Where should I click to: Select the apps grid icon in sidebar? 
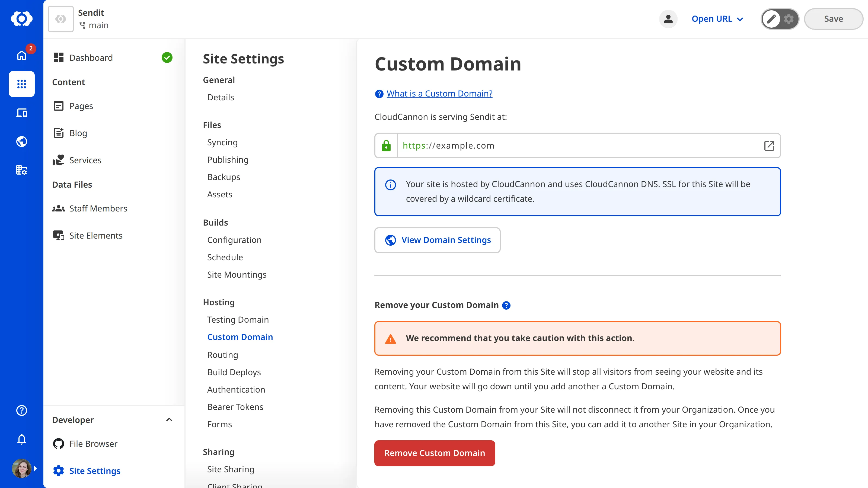click(22, 84)
